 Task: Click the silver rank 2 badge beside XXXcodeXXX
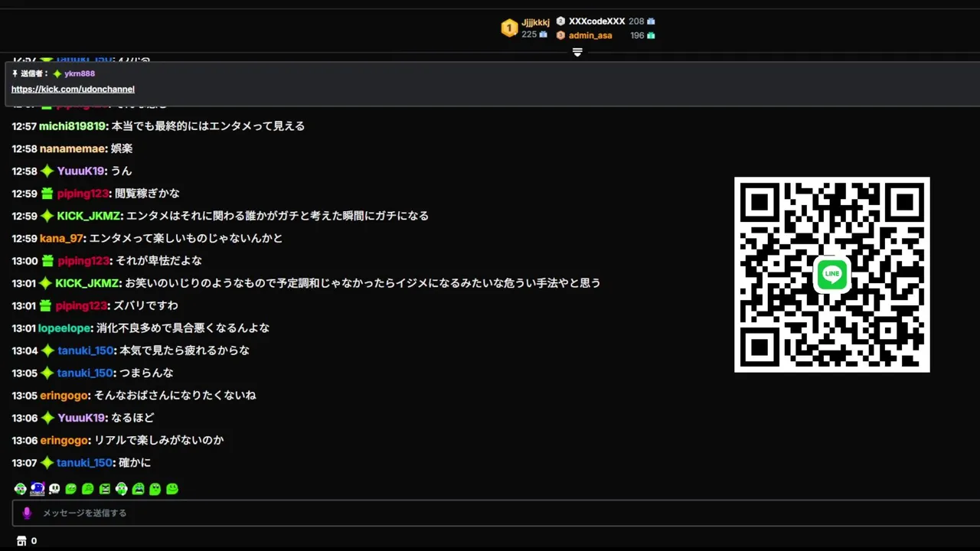click(x=560, y=21)
